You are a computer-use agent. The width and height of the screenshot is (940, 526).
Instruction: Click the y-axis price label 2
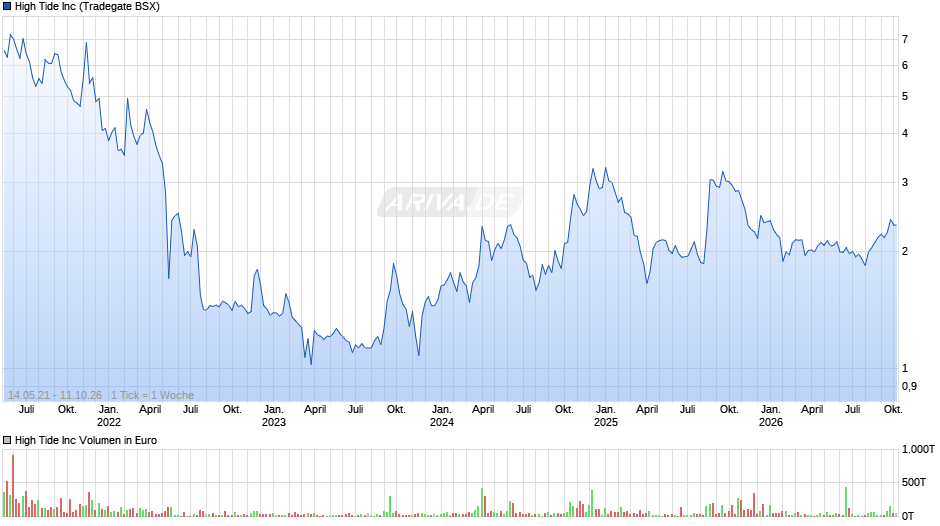click(905, 251)
